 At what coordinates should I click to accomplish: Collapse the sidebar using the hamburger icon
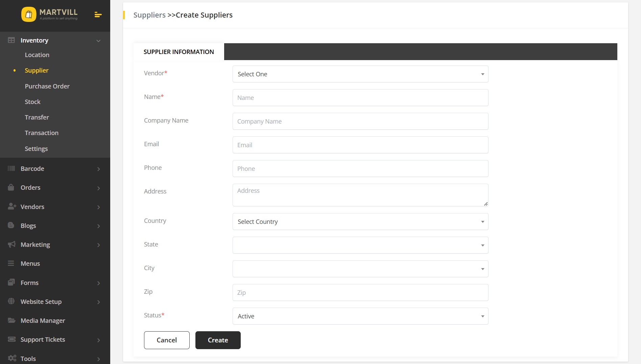tap(98, 15)
